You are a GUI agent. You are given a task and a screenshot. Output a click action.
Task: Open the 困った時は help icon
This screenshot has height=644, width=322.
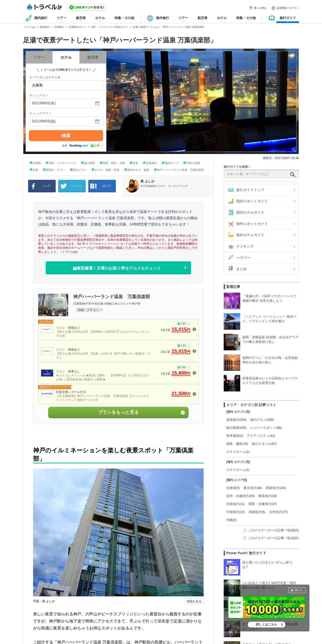[251, 8]
